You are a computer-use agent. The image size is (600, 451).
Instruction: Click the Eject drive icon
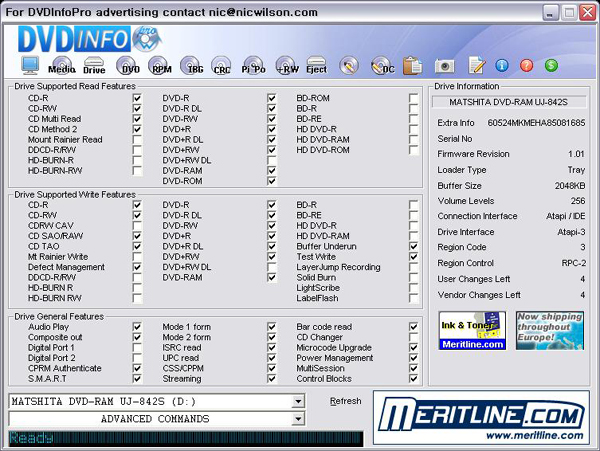pyautogui.click(x=316, y=65)
